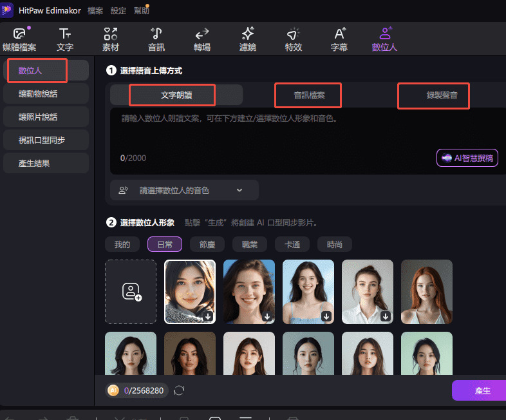Select the 文字 text tool
Viewport: 506px width, 420px height.
[64, 39]
